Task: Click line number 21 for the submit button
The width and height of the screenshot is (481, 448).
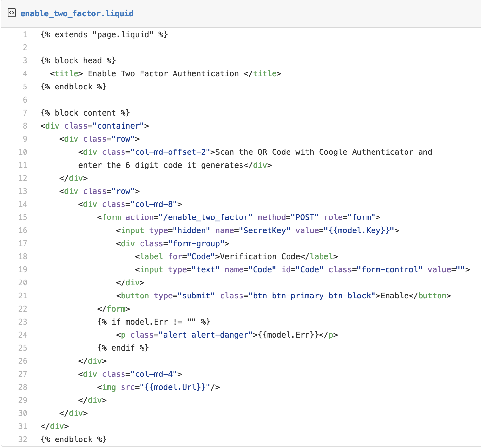Action: tap(23, 296)
